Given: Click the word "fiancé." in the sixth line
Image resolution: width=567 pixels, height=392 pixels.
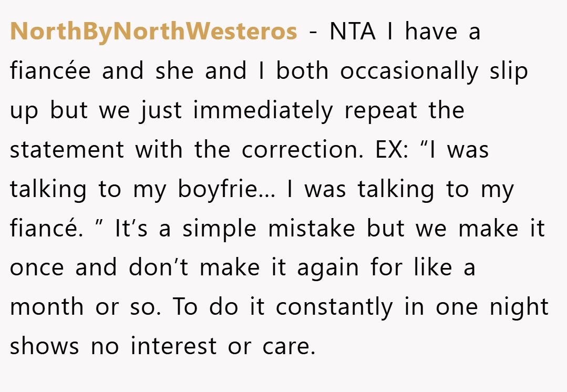Looking at the screenshot, I should pos(46,228).
